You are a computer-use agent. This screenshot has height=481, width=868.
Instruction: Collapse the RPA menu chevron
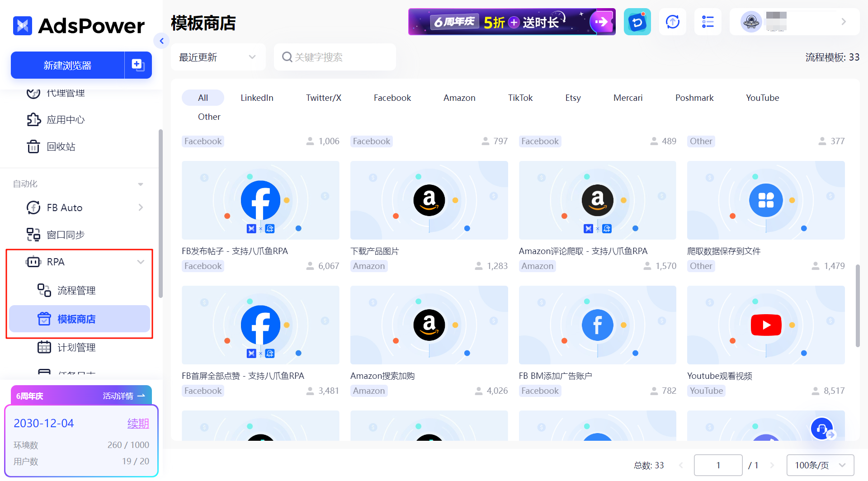pyautogui.click(x=141, y=262)
